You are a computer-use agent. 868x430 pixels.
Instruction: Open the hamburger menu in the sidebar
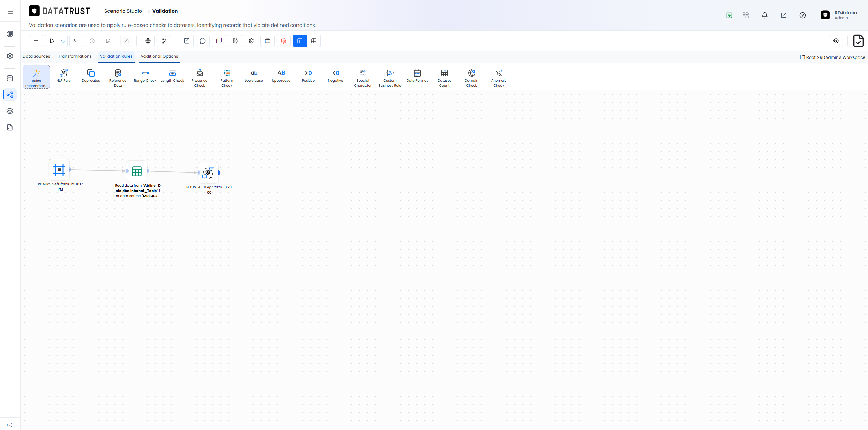10,12
